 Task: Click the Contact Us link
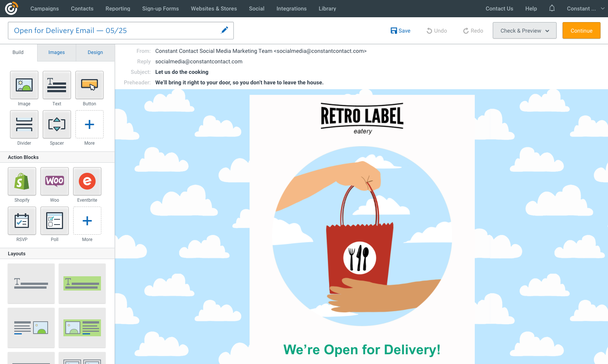coord(499,9)
